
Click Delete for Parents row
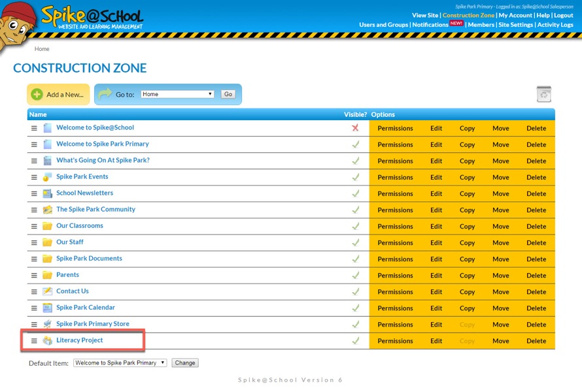coord(536,275)
